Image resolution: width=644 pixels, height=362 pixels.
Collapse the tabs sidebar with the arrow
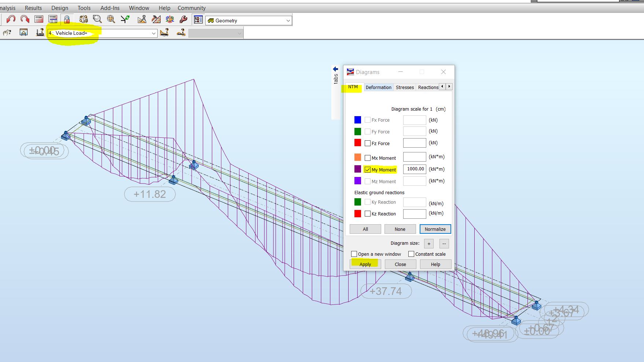click(335, 69)
